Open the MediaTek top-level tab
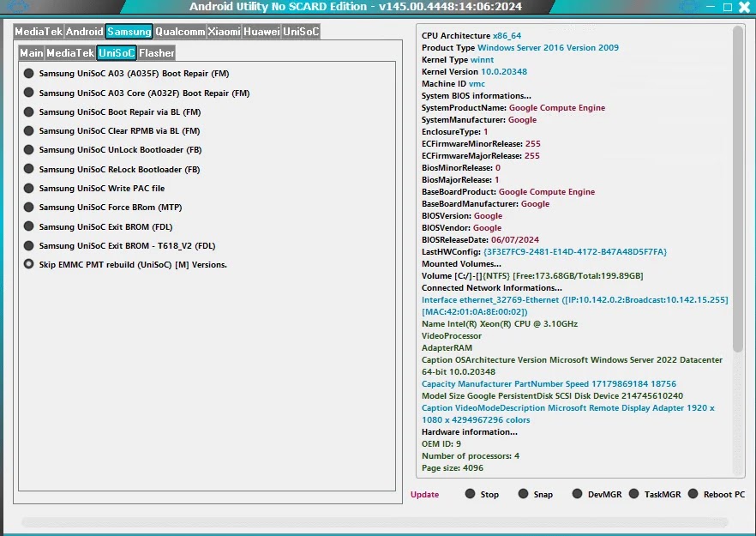Image resolution: width=756 pixels, height=536 pixels. (x=39, y=32)
